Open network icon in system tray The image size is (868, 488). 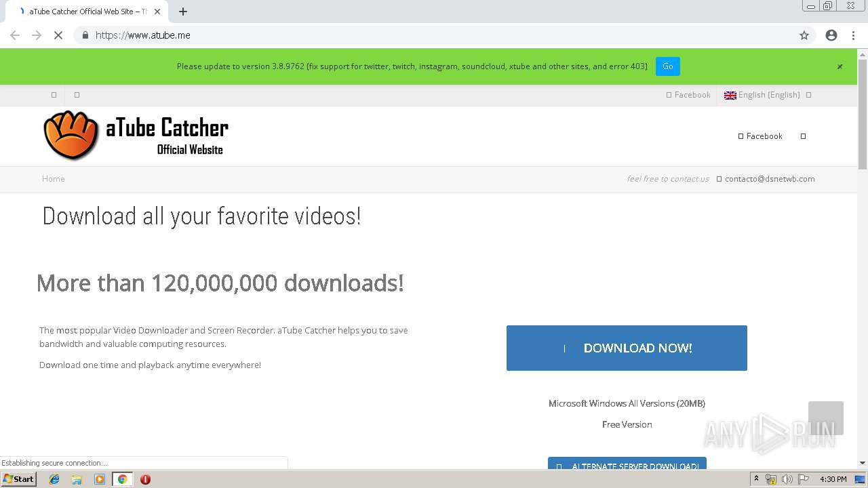(x=771, y=479)
